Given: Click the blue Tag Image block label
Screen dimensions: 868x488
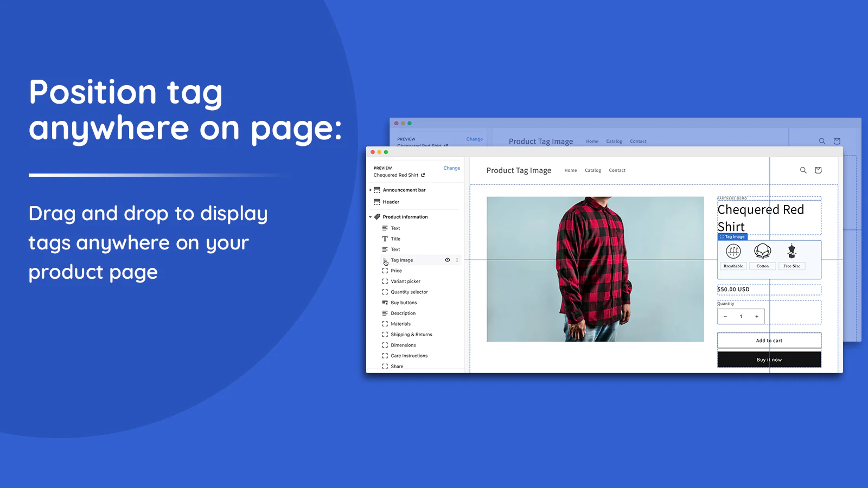Looking at the screenshot, I should pos(732,237).
